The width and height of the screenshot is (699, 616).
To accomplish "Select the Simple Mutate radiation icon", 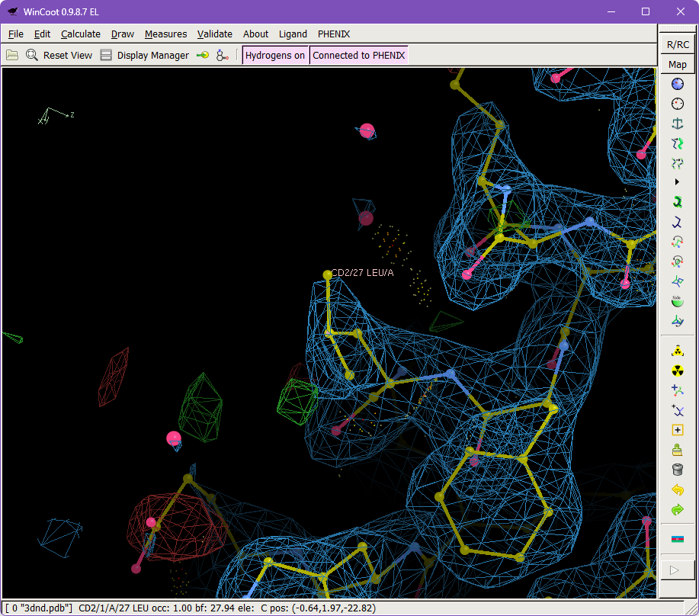I will (x=677, y=371).
